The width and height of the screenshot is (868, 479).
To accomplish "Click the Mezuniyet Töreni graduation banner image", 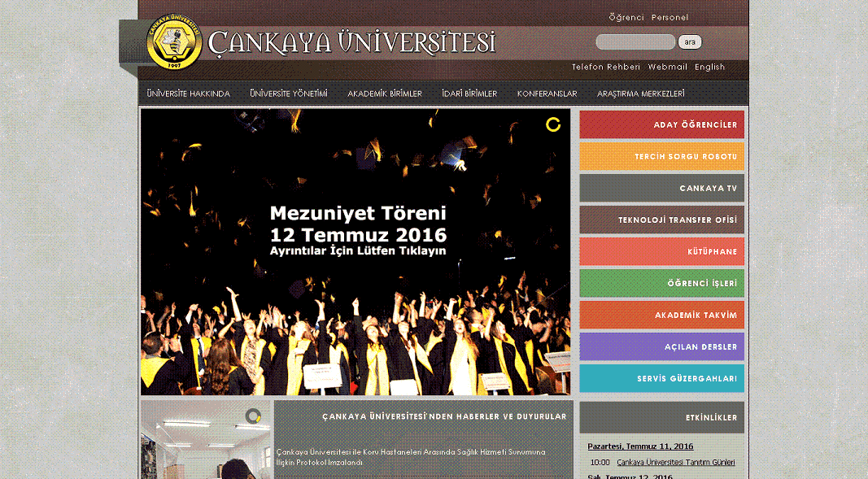I will [355, 251].
